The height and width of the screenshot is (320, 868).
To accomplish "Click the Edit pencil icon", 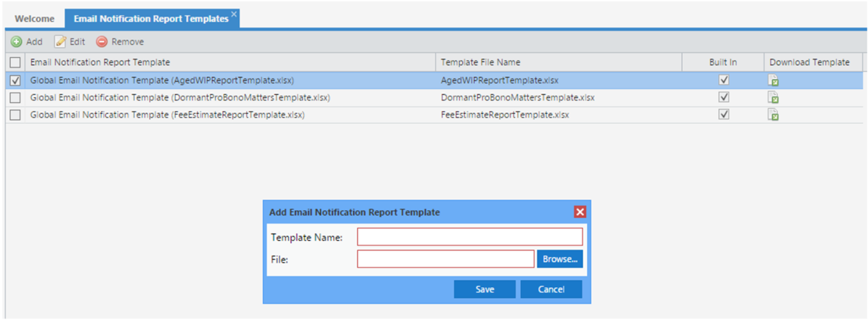I will 61,42.
